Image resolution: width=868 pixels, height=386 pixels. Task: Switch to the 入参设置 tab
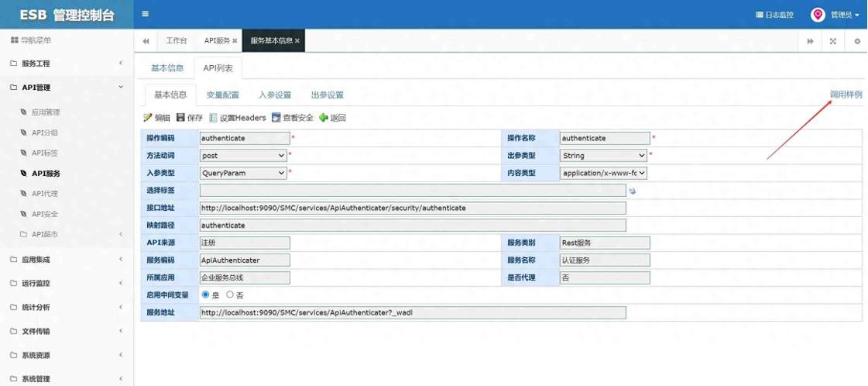pos(275,95)
